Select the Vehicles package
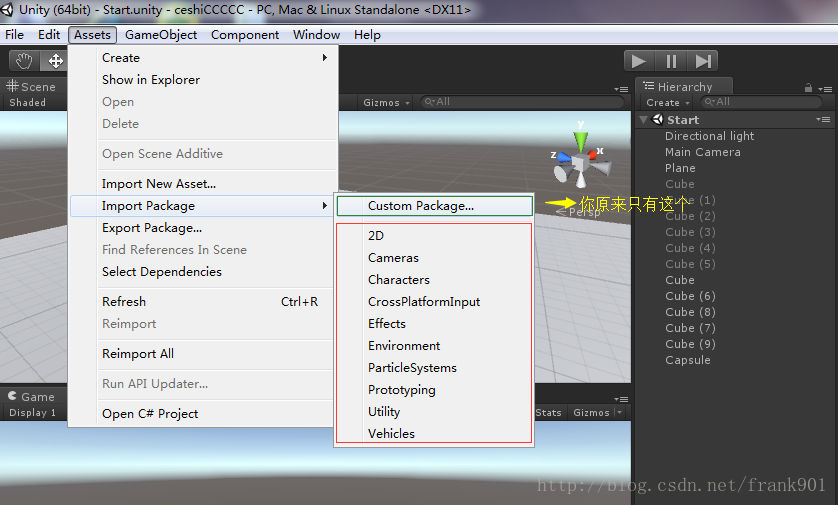 click(x=434, y=433)
